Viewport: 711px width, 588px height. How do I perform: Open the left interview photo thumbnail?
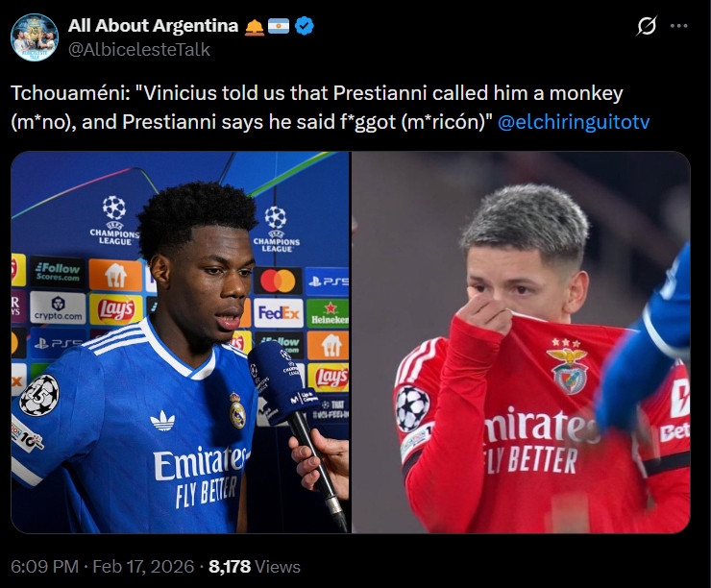pyautogui.click(x=180, y=342)
